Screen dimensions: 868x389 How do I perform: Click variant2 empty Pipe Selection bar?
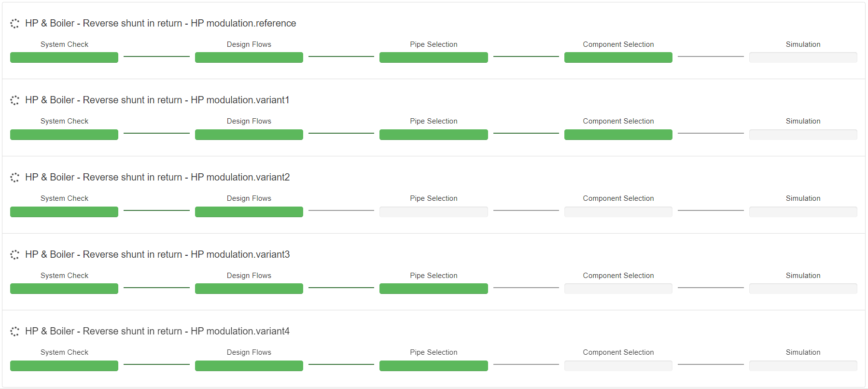point(434,212)
